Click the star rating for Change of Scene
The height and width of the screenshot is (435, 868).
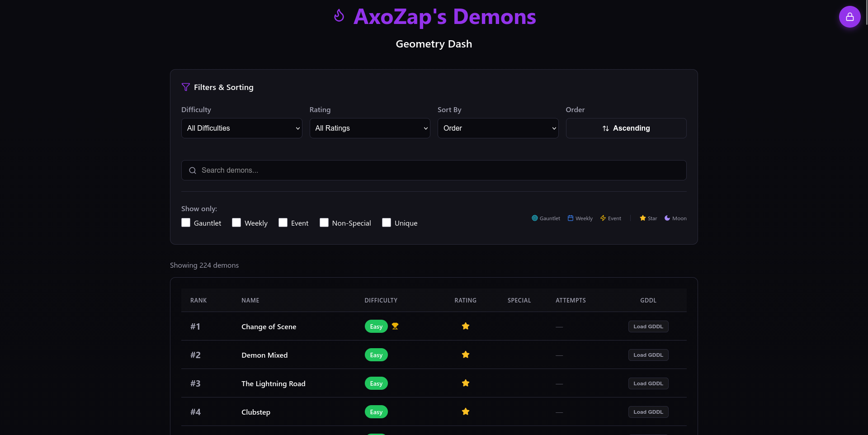(466, 326)
